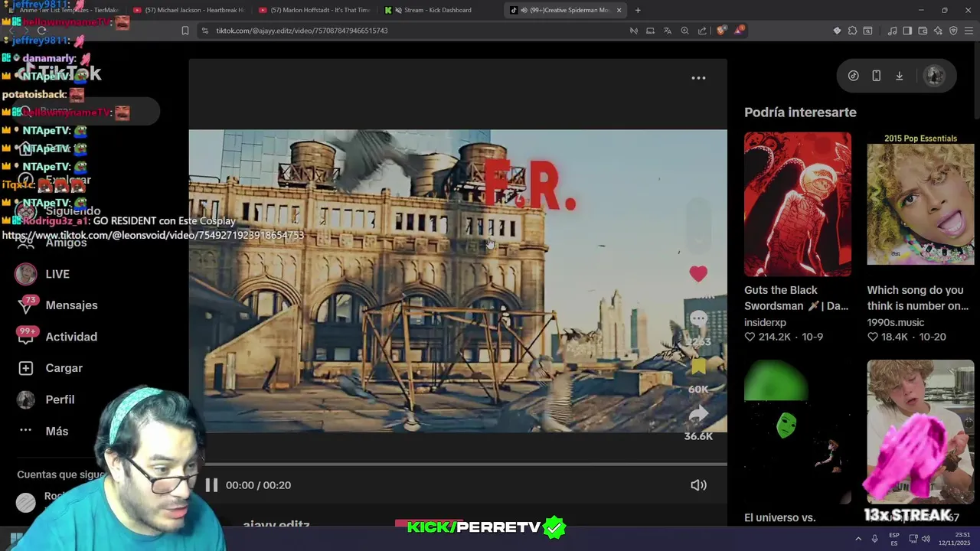
Task: Click the 'Guts the Black Swordsman' title
Action: [x=796, y=298]
